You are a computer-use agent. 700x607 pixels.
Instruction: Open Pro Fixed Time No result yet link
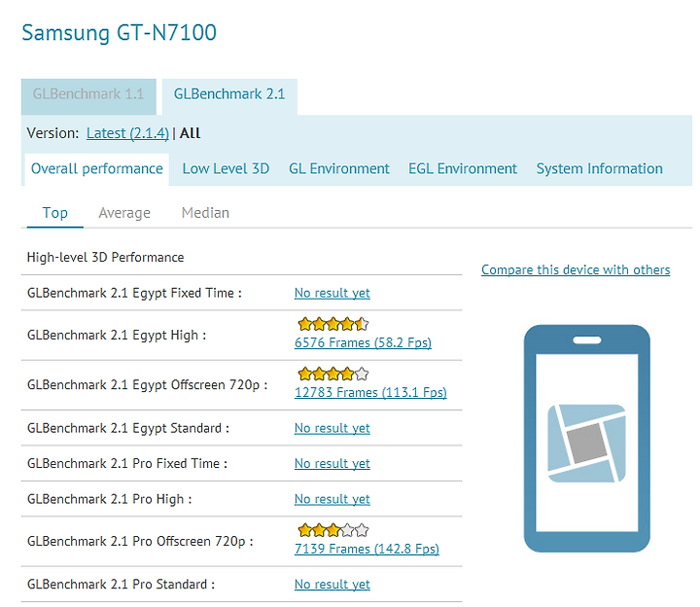(x=332, y=464)
